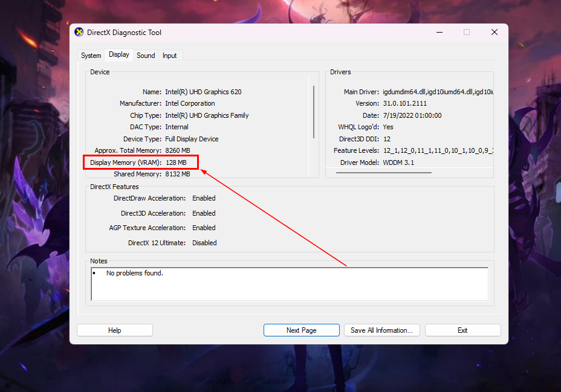Viewport: 561px width, 392px height.
Task: Click Save All Information button
Action: click(x=381, y=330)
